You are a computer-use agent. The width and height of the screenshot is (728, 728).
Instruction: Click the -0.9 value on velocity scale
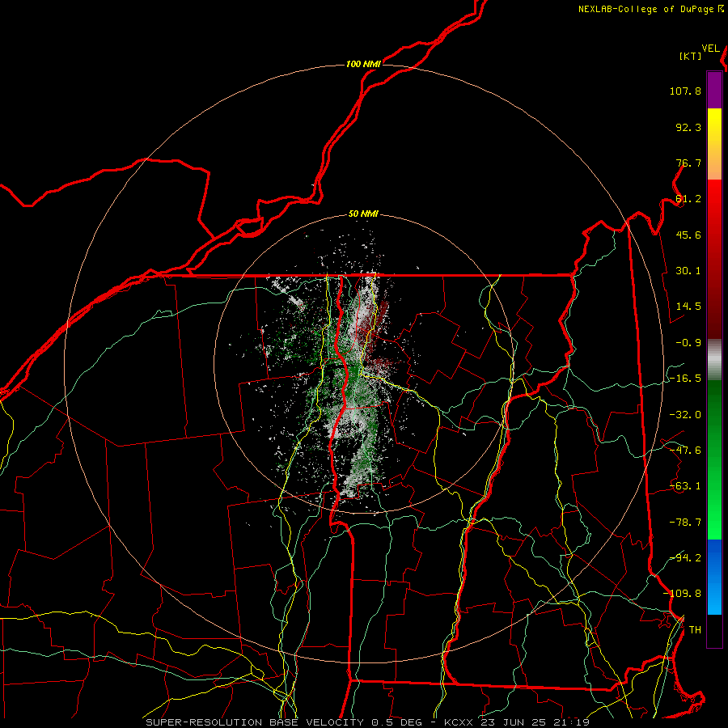pyautogui.click(x=688, y=343)
